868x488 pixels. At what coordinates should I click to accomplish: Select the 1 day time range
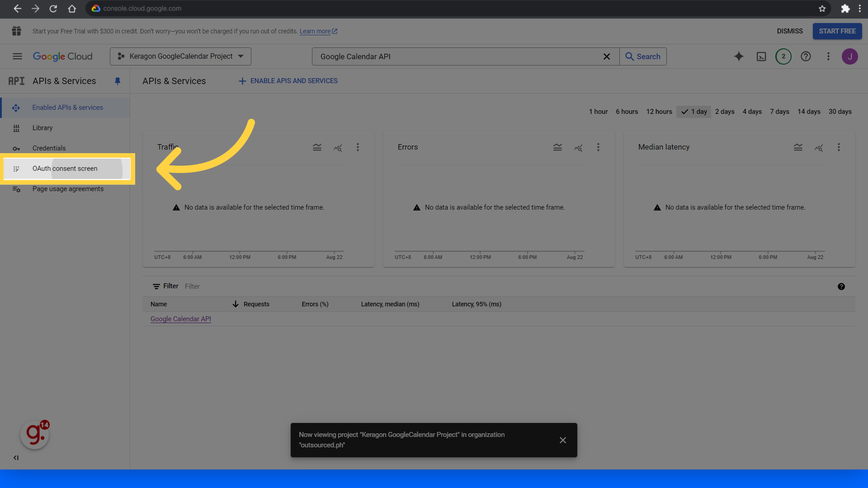point(694,112)
